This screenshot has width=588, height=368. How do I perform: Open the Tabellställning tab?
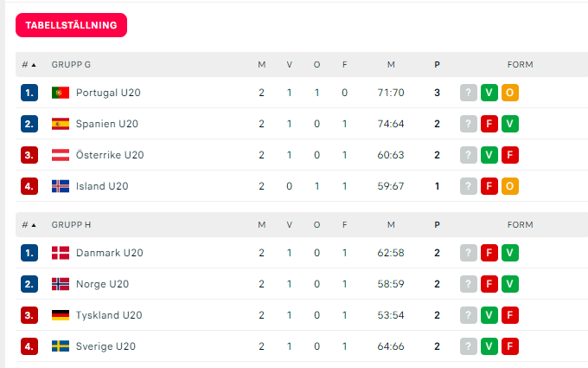(71, 25)
